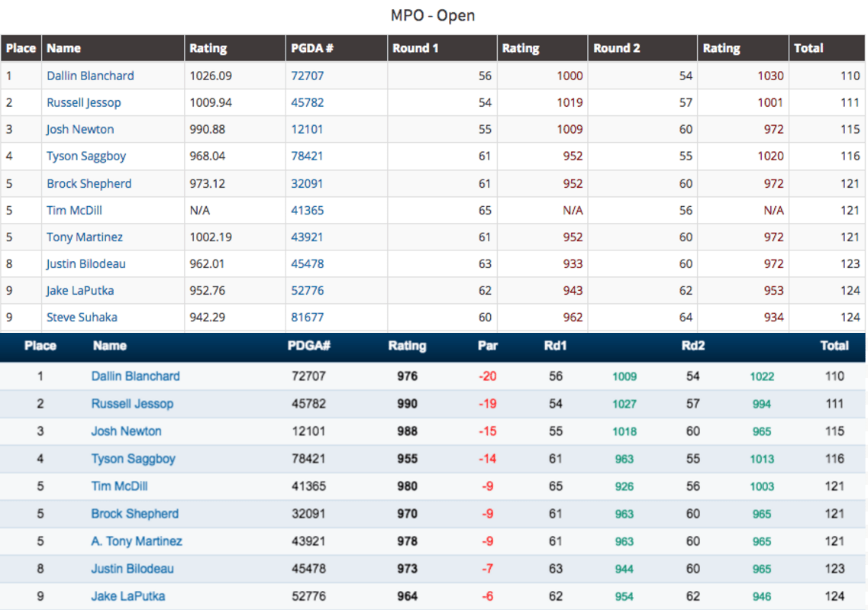Click the Round 1 column header
The image size is (868, 610).
(x=415, y=48)
